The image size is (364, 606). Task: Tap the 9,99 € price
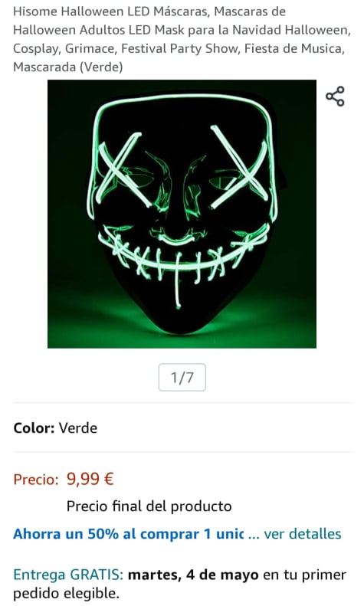[x=90, y=479]
